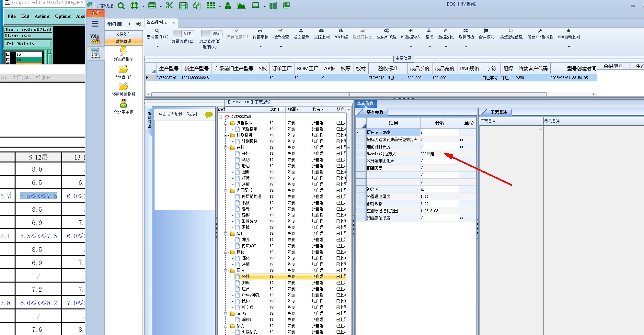Click the green film strip icon
Screen dimensions: 644x335
click(x=183, y=6)
